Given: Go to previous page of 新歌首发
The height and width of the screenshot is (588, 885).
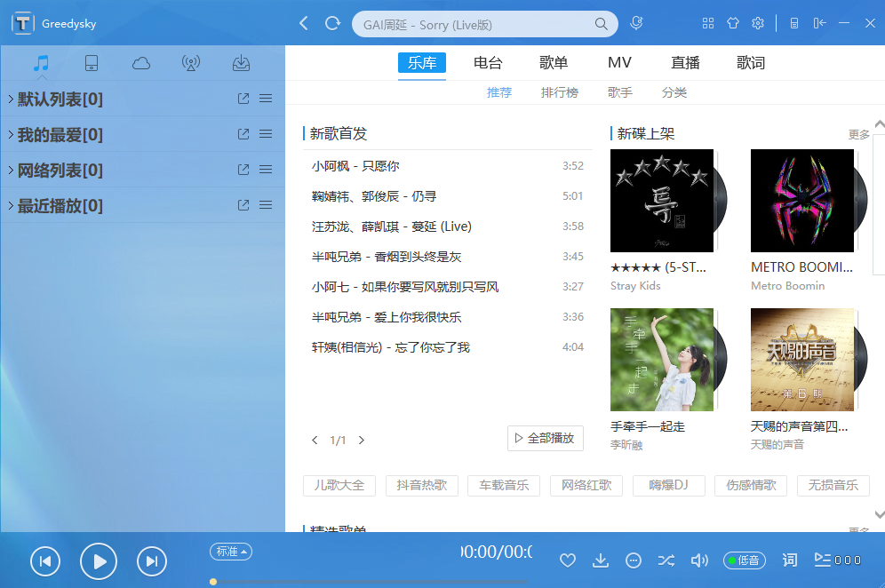Looking at the screenshot, I should [x=315, y=441].
